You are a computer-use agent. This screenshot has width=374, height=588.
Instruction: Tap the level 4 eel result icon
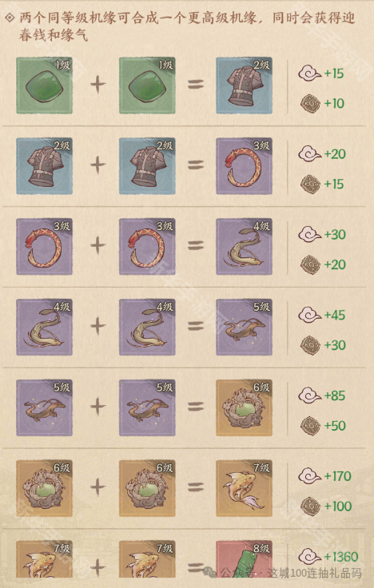[x=245, y=247]
